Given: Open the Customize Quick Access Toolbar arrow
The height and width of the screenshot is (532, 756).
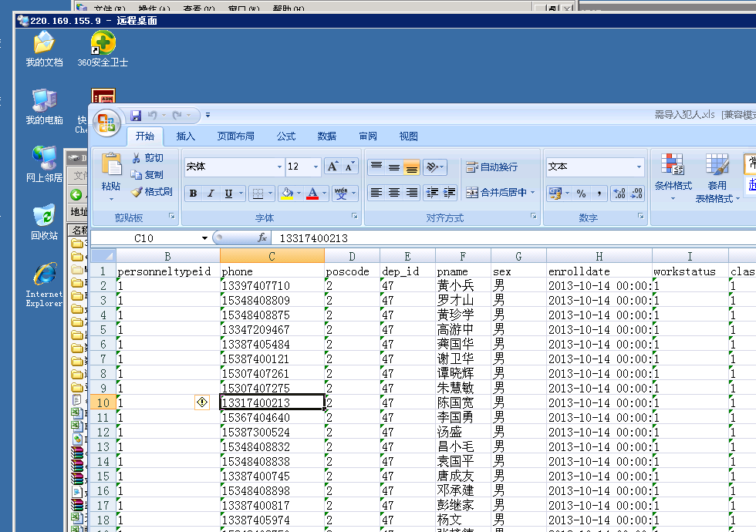Looking at the screenshot, I should coord(208,115).
